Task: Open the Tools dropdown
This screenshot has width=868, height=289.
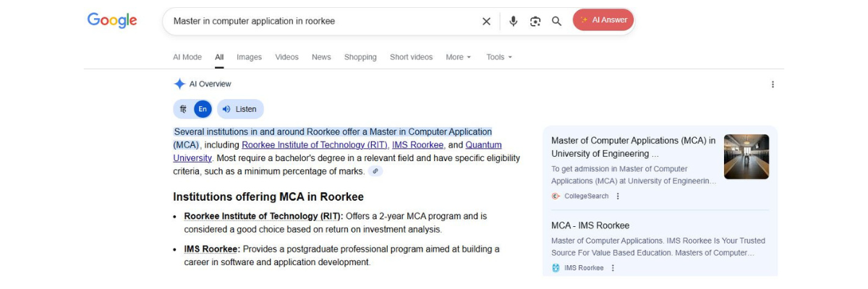Action: (498, 57)
